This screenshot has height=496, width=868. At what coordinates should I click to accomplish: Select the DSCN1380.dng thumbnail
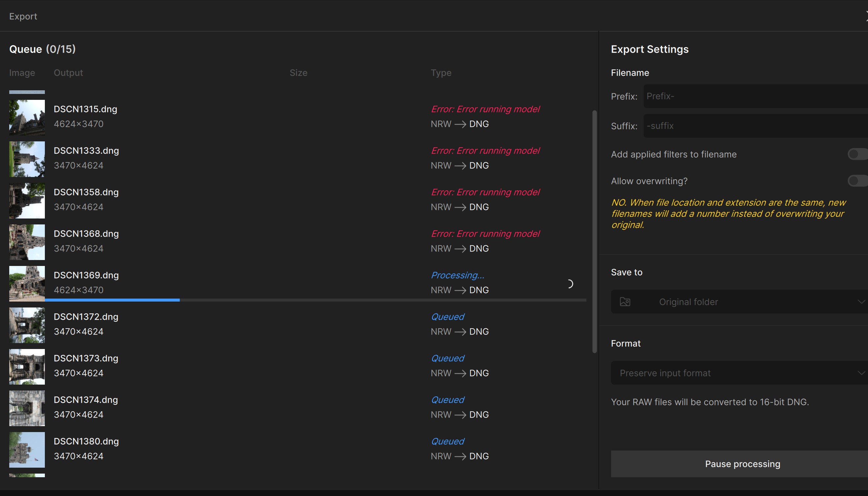pyautogui.click(x=27, y=450)
